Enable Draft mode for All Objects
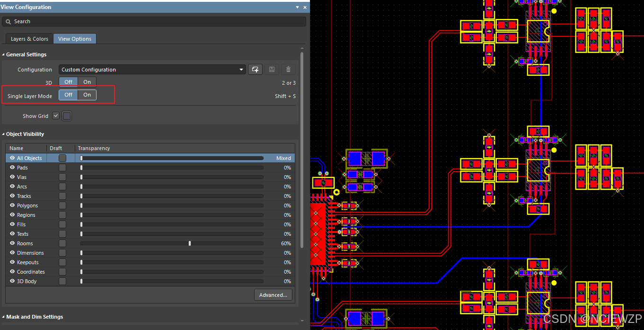This screenshot has height=330, width=644. pyautogui.click(x=62, y=158)
